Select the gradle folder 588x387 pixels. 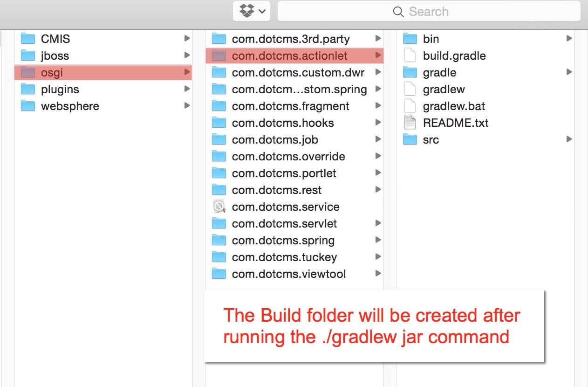pyautogui.click(x=439, y=73)
